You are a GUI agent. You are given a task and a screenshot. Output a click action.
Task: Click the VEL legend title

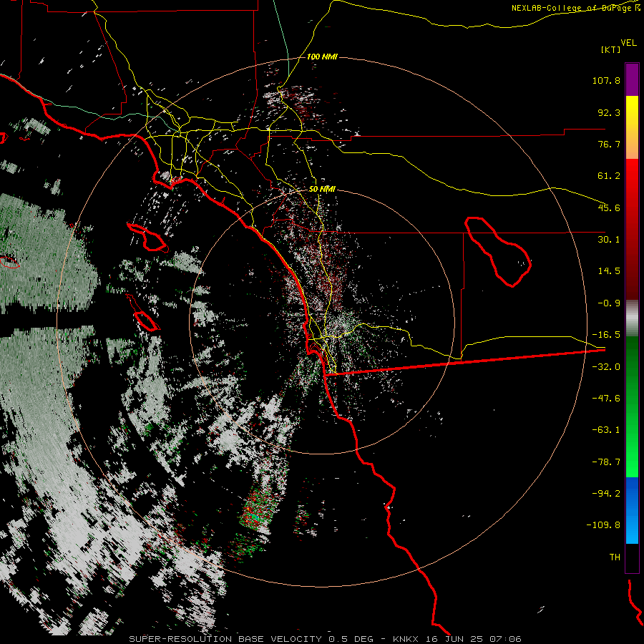629,43
